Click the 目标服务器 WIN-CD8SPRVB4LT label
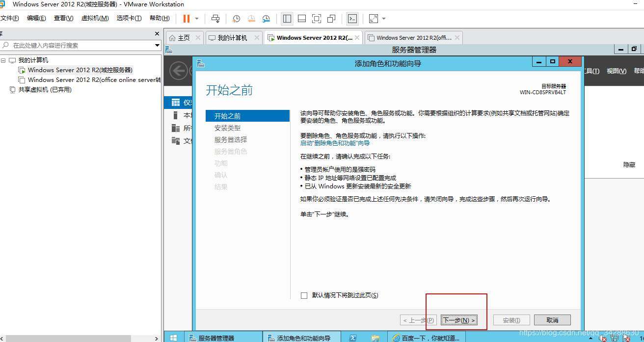This screenshot has width=644, height=342. tap(543, 89)
